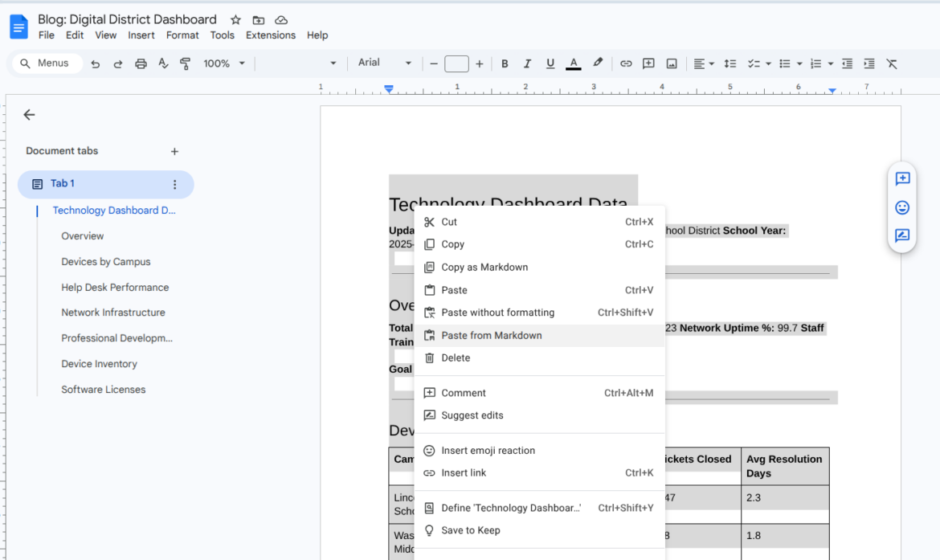The width and height of the screenshot is (940, 560).
Task: Open the zoom level dropdown
Action: (x=224, y=63)
